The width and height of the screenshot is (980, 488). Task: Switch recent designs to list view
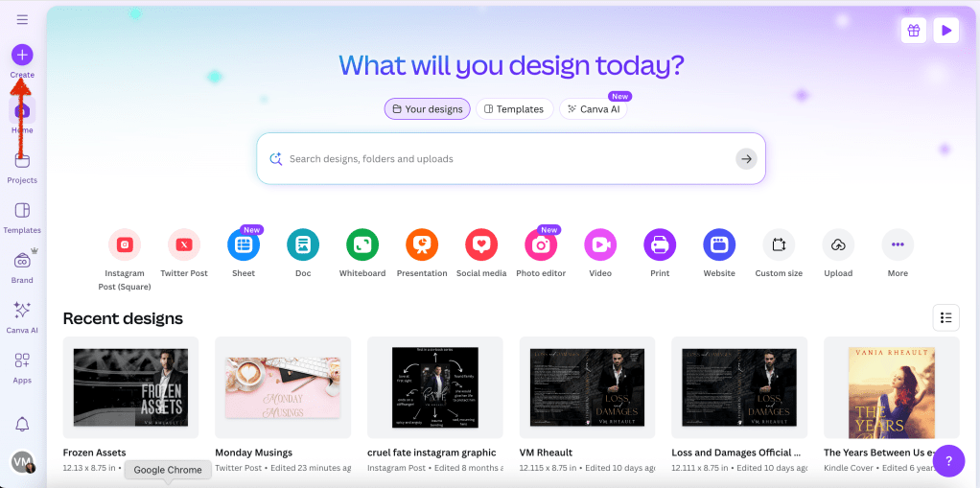[x=945, y=317]
